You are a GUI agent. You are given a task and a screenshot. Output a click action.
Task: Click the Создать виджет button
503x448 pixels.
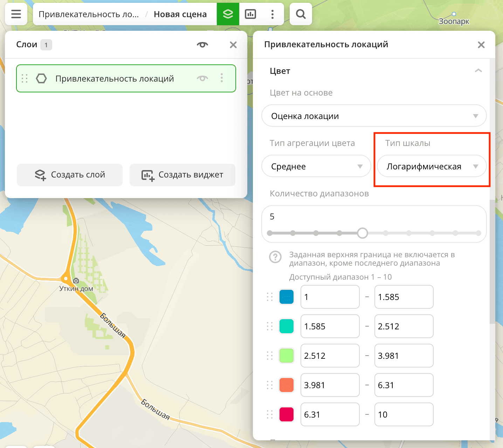tap(182, 175)
